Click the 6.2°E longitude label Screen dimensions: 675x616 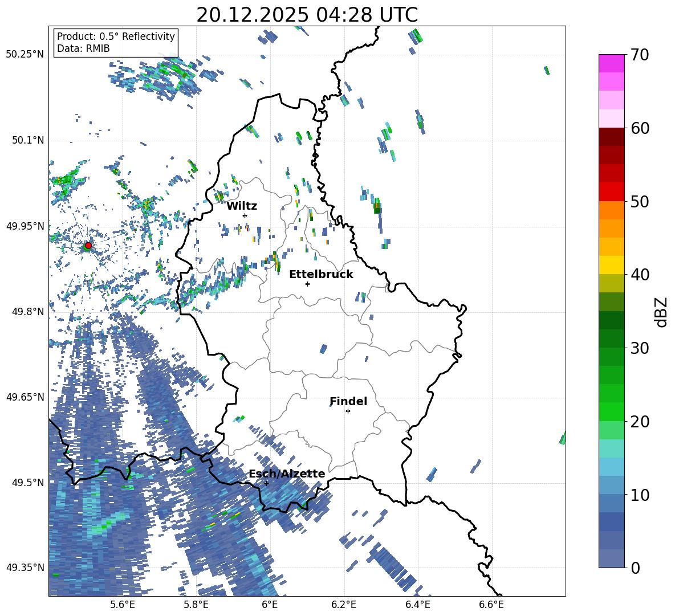(344, 605)
